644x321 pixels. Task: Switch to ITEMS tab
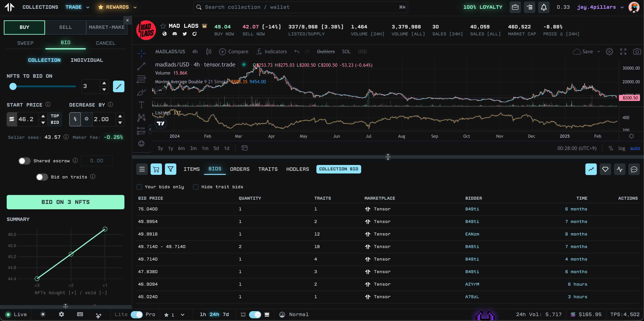tap(192, 169)
